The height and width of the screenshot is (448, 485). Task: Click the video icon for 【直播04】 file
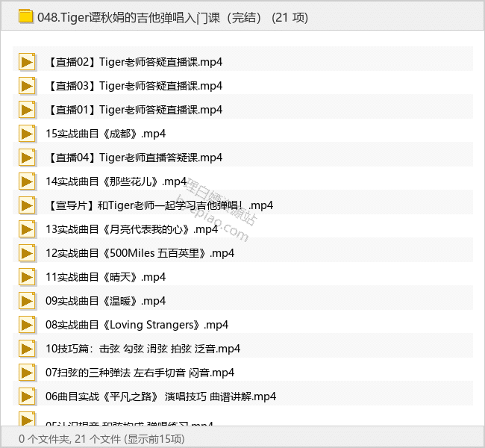(x=27, y=158)
